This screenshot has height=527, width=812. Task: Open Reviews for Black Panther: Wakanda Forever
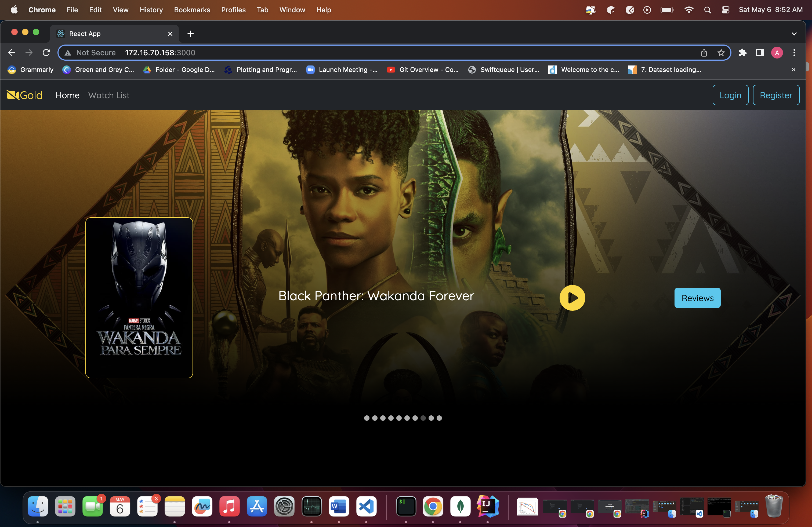pos(697,298)
